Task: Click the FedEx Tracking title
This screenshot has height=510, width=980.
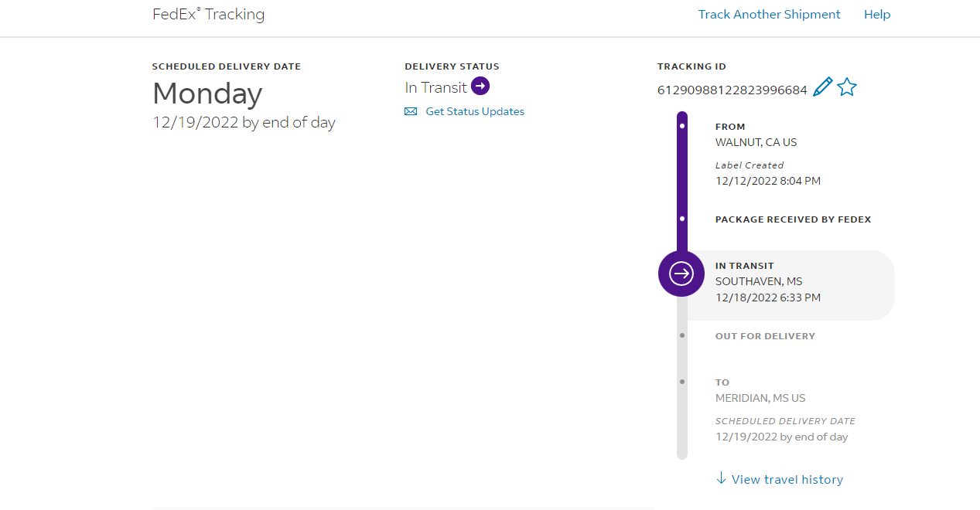Action: (x=209, y=15)
